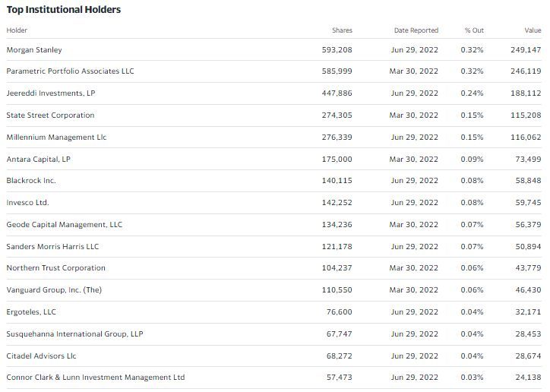Screen dimensions: 550x392
Task: Open Jeereddi Investments, LP holder entry
Action: [x=51, y=93]
